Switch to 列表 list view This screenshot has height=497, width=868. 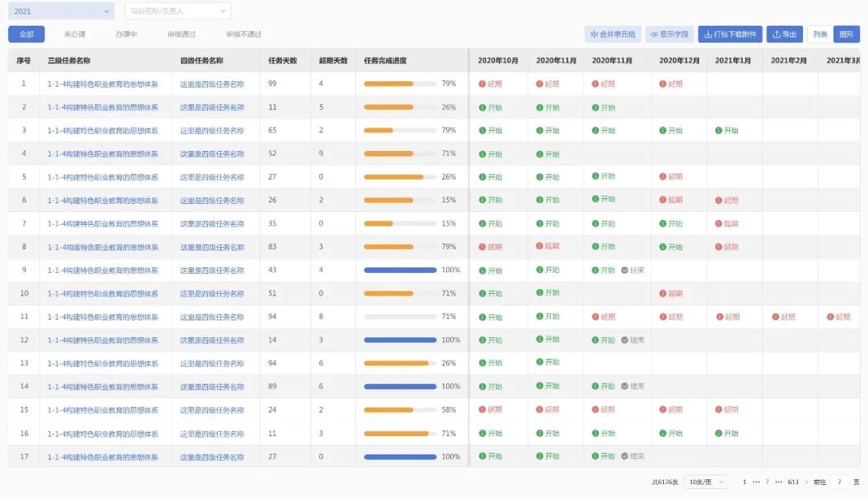(820, 35)
